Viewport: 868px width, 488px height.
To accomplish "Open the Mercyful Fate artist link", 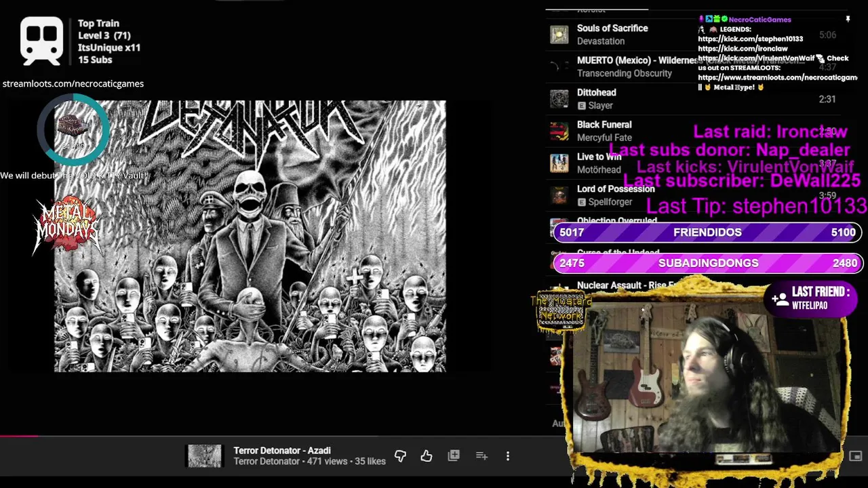I will click(604, 138).
